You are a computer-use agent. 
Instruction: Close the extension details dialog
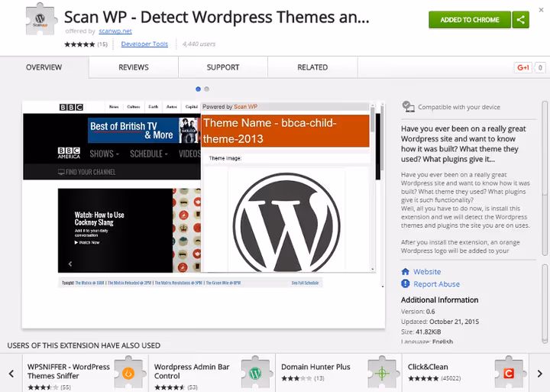click(x=541, y=10)
